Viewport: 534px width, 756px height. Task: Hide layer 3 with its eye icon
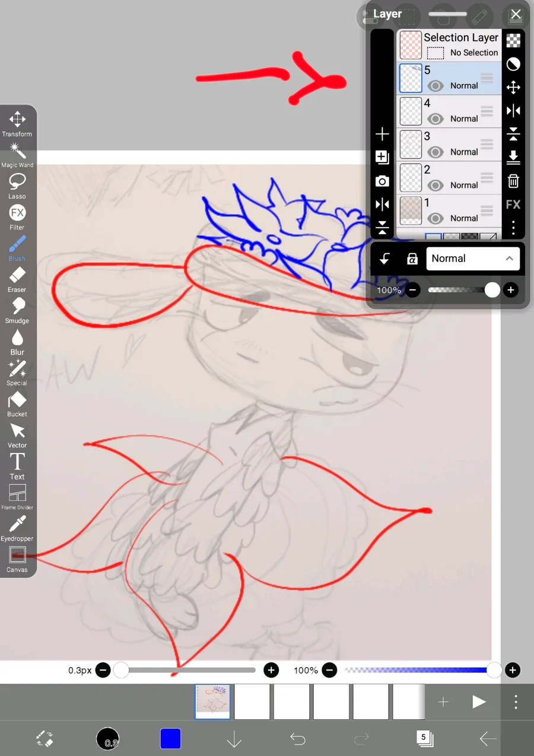pyautogui.click(x=436, y=152)
